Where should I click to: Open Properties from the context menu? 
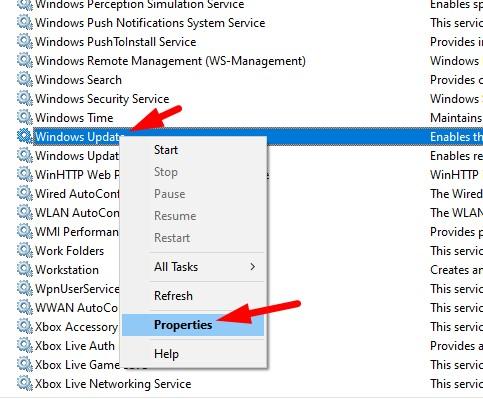(193, 325)
